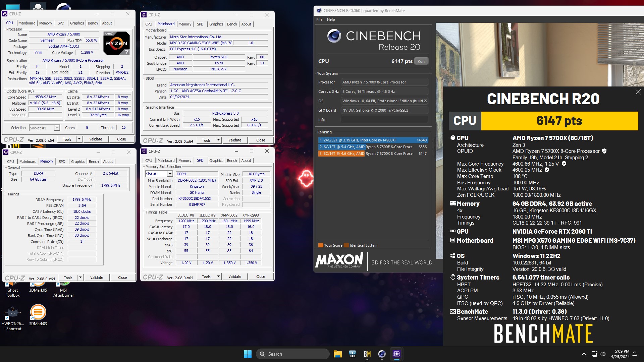Open the 3DMark03 desktop icon
Image resolution: width=644 pixels, height=362 pixels.
coord(38,315)
